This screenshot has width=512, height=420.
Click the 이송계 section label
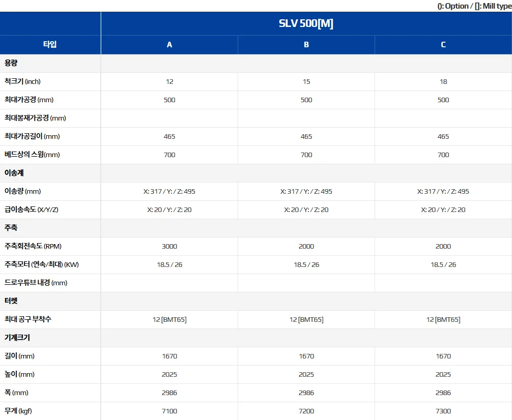coord(14,173)
